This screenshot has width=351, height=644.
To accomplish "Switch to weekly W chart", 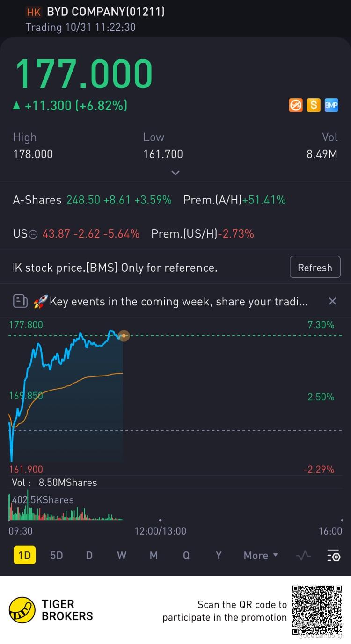I will point(122,556).
